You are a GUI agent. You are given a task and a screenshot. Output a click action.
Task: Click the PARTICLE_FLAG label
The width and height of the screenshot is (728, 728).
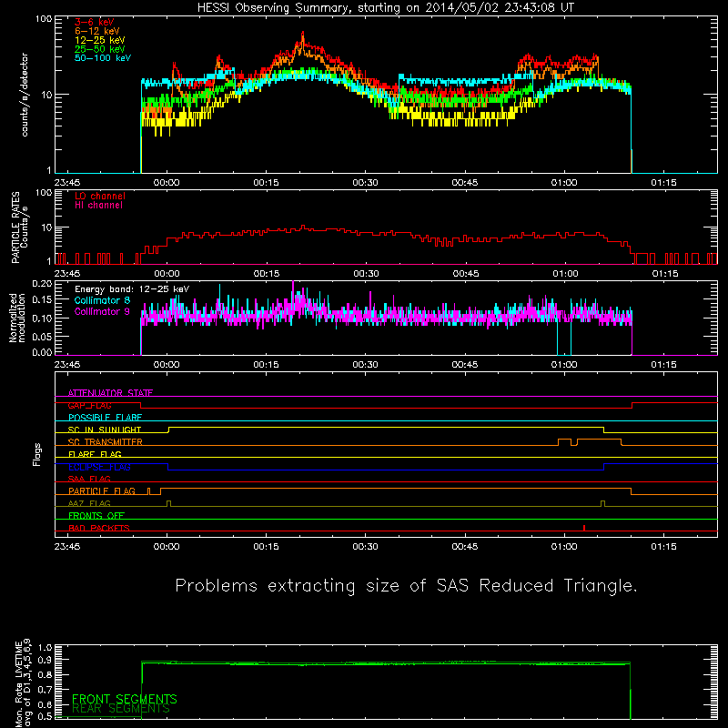pos(102,491)
